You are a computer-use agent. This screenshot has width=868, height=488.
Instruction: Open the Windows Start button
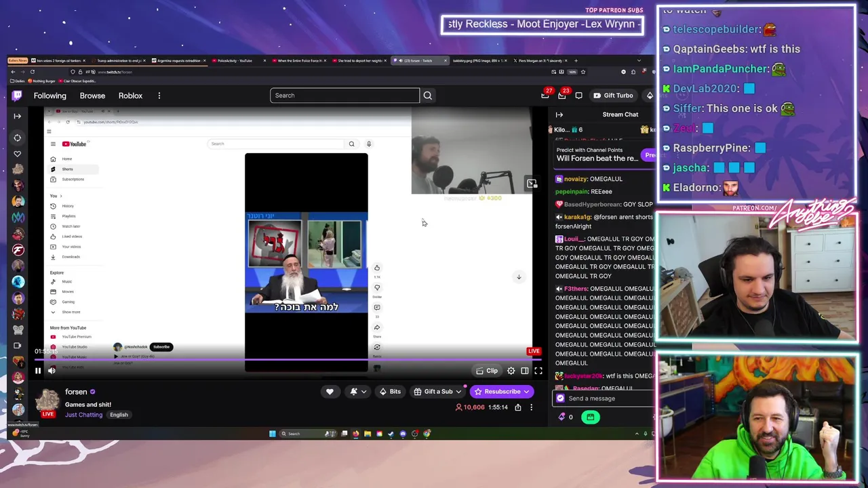(x=273, y=434)
